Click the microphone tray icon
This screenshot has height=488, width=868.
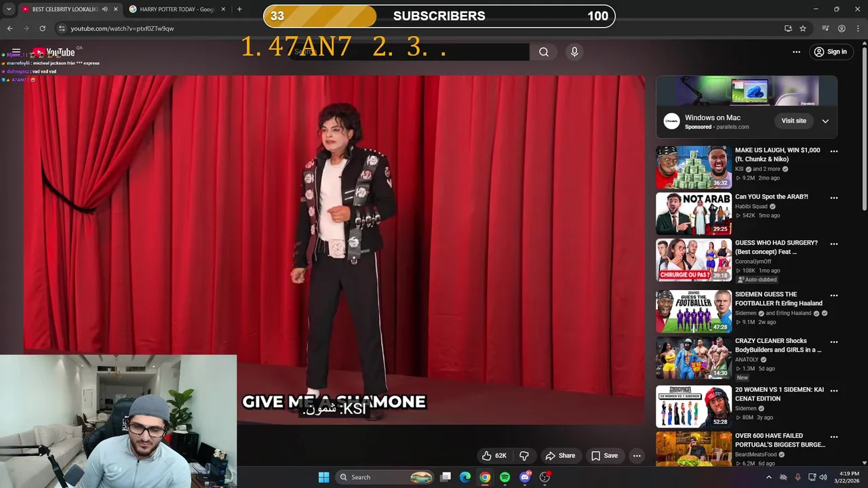797,477
